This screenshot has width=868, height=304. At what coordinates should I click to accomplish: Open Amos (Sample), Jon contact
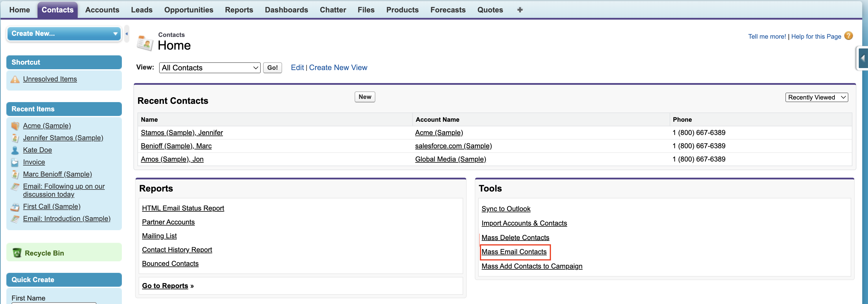tap(172, 159)
